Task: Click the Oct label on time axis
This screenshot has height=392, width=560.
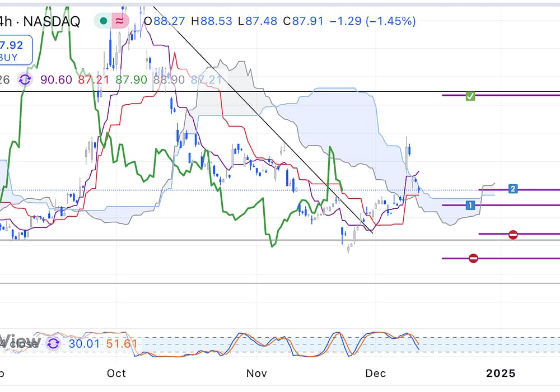Action: (116, 373)
